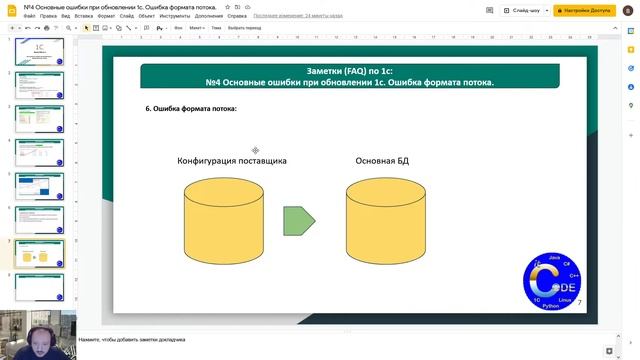Check the cloud save status icon
640x360 pixels.
pos(248,7)
